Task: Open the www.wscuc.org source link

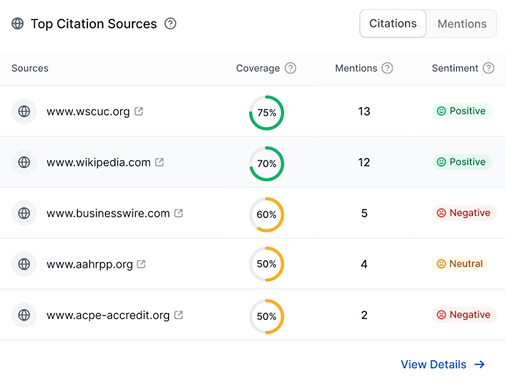Action: 88,111
